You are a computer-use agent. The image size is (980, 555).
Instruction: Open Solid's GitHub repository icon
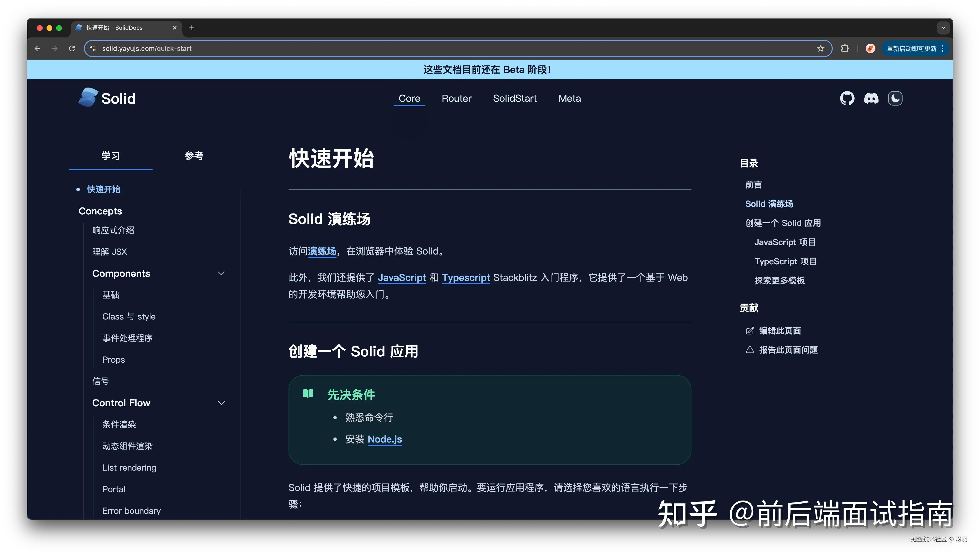(x=848, y=98)
